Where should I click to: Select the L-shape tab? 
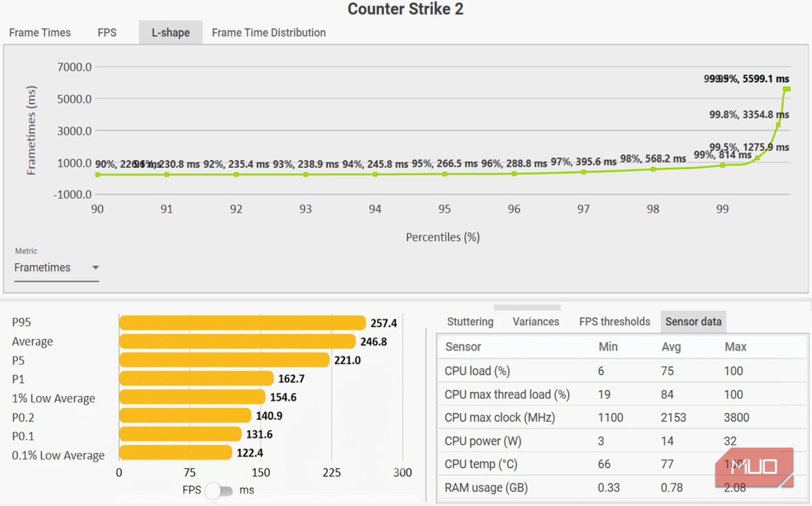(x=170, y=32)
